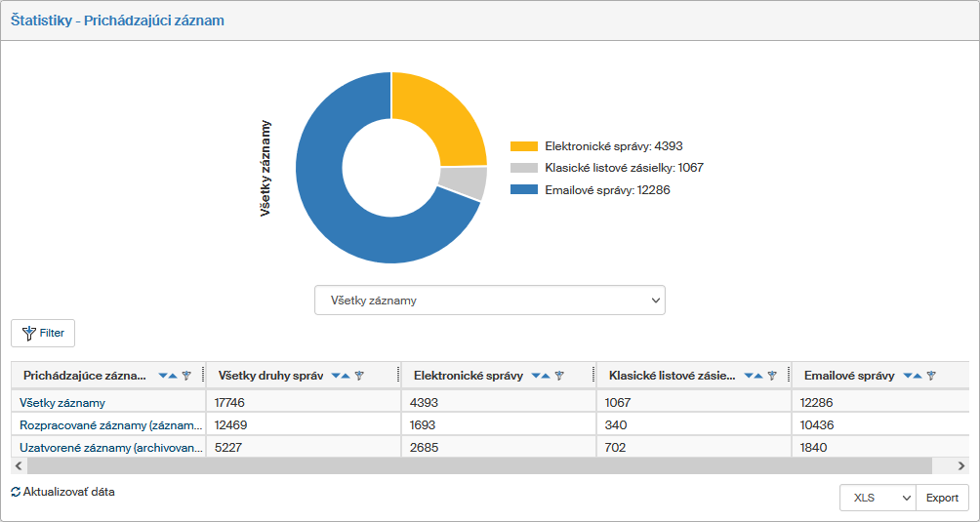Image resolution: width=980 pixels, height=522 pixels.
Task: Open filter icon in Prichádzajúce záznamy column
Action: click(186, 376)
